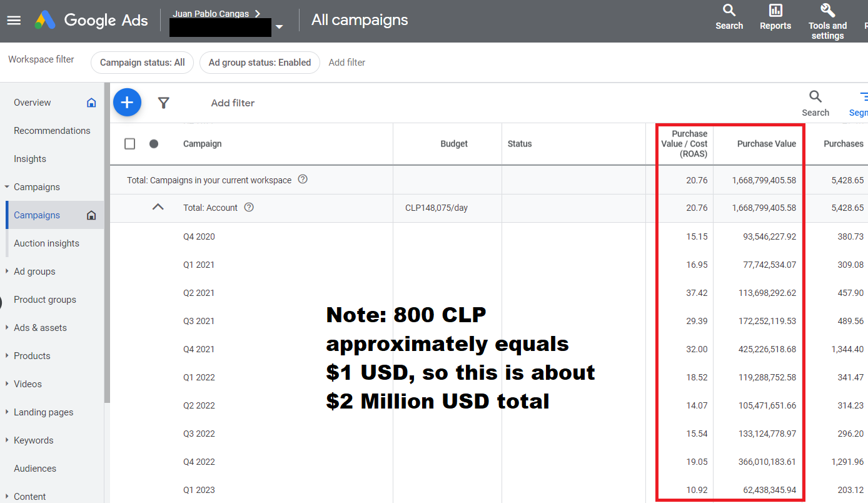
Task: Click the Q4 2020 campaign row
Action: pos(489,236)
